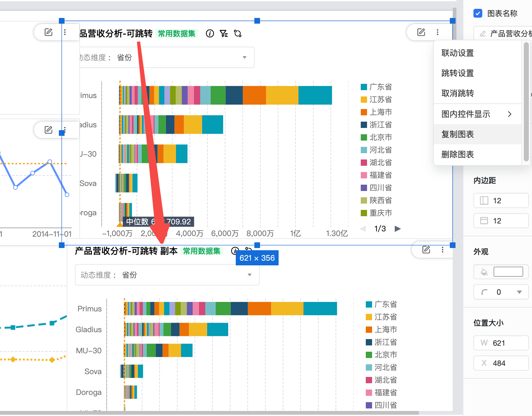Click pencil icon in chart name field
Viewport: 532px width, 416px height.
point(483,34)
